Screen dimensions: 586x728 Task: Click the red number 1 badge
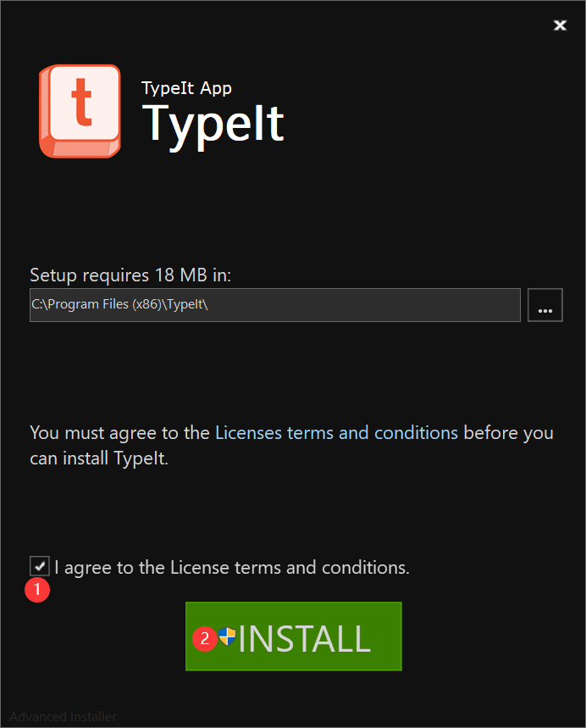point(37,590)
